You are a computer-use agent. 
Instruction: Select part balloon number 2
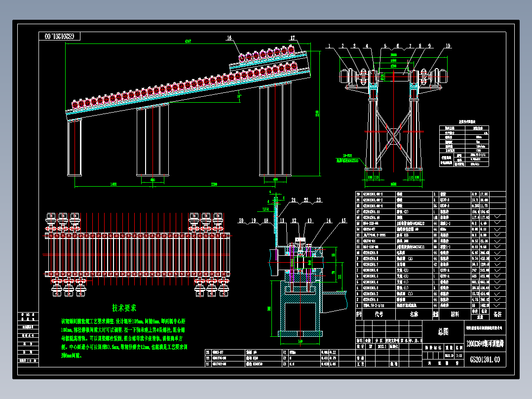coord(342,46)
